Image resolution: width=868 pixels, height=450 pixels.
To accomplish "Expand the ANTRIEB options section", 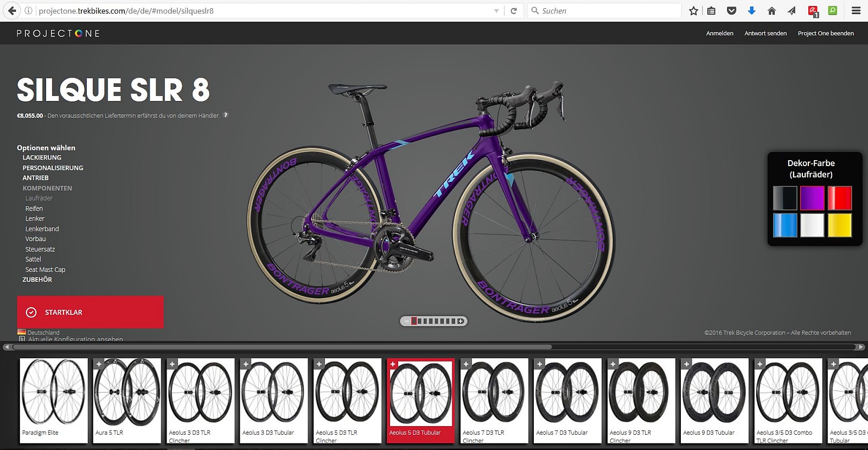I will pyautogui.click(x=35, y=178).
